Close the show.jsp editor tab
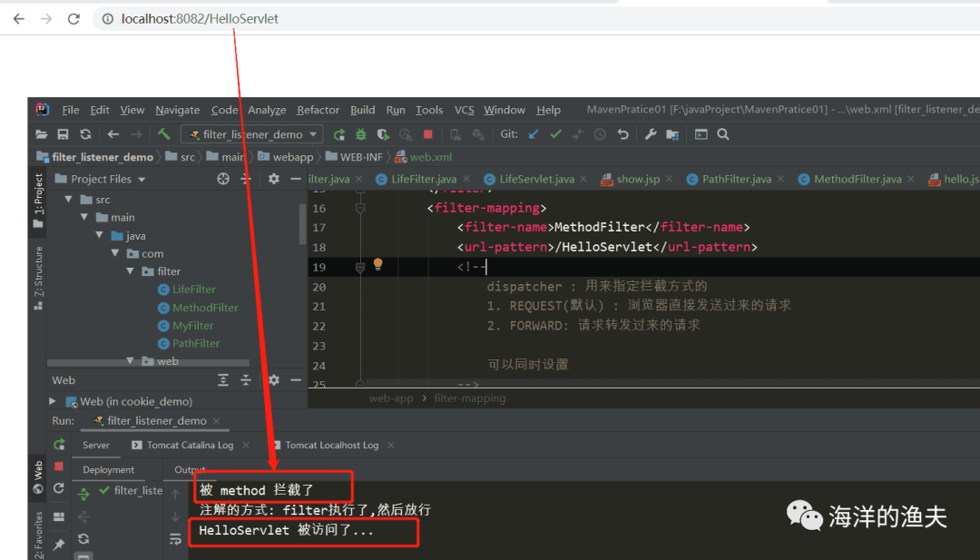 [x=669, y=180]
